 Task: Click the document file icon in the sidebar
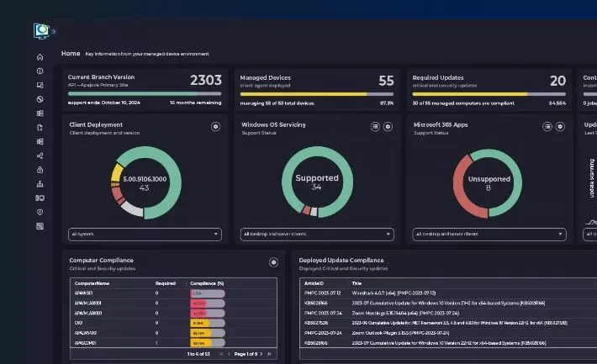pyautogui.click(x=40, y=128)
